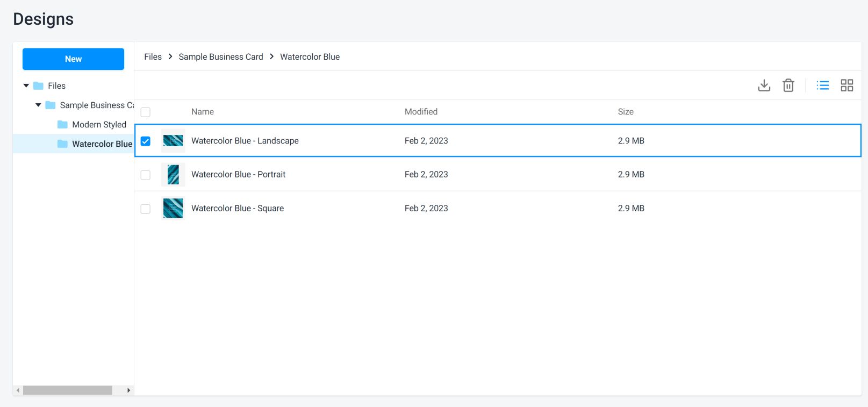Image resolution: width=868 pixels, height=407 pixels.
Task: Check the Watercolor Blue - Portrait checkbox
Action: pyautogui.click(x=146, y=175)
